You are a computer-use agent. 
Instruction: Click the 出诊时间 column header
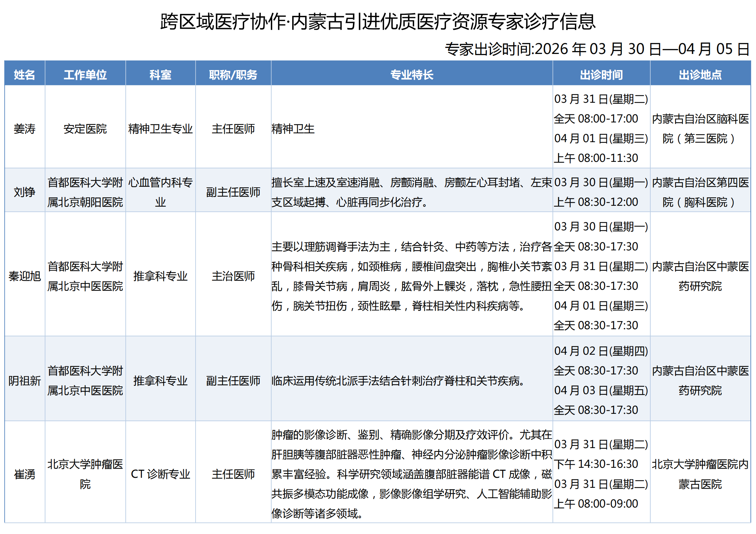pos(601,75)
